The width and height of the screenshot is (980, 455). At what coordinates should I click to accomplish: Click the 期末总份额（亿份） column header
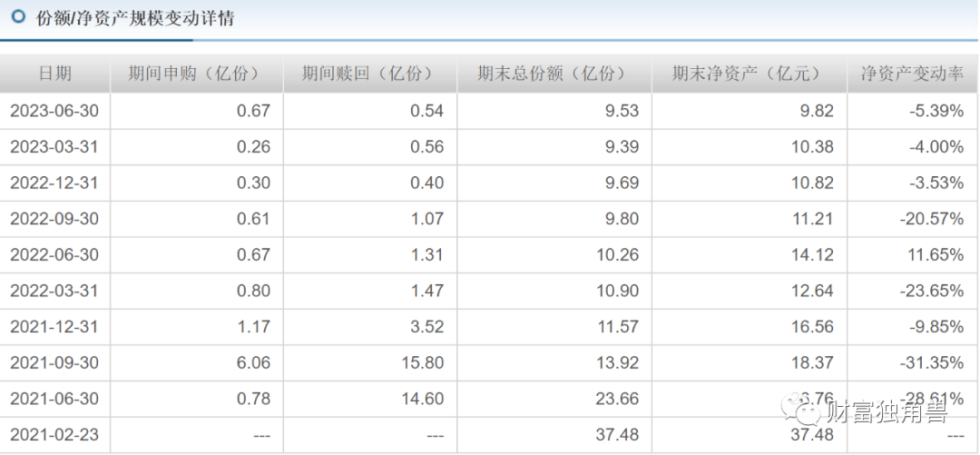553,74
